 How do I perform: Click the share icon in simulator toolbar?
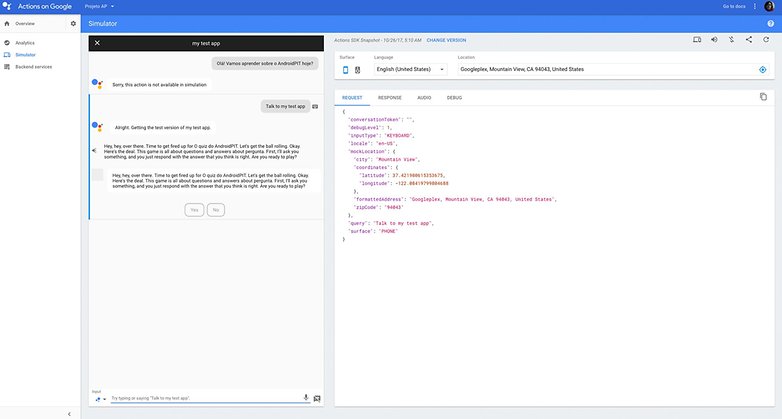click(749, 39)
